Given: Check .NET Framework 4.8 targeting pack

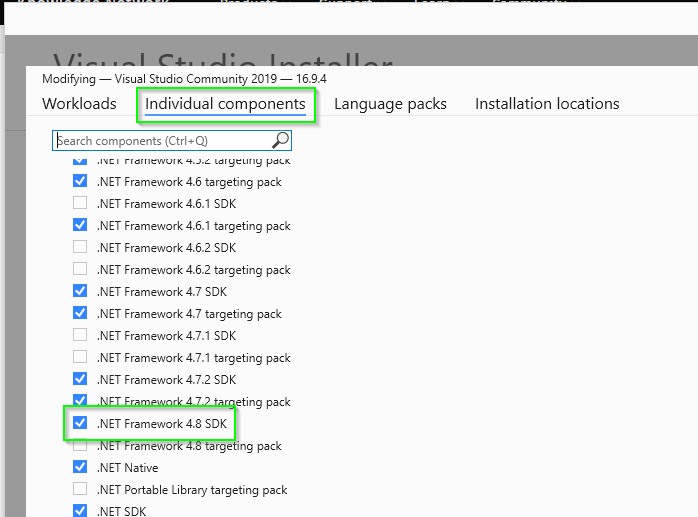Looking at the screenshot, I should click(80, 446).
